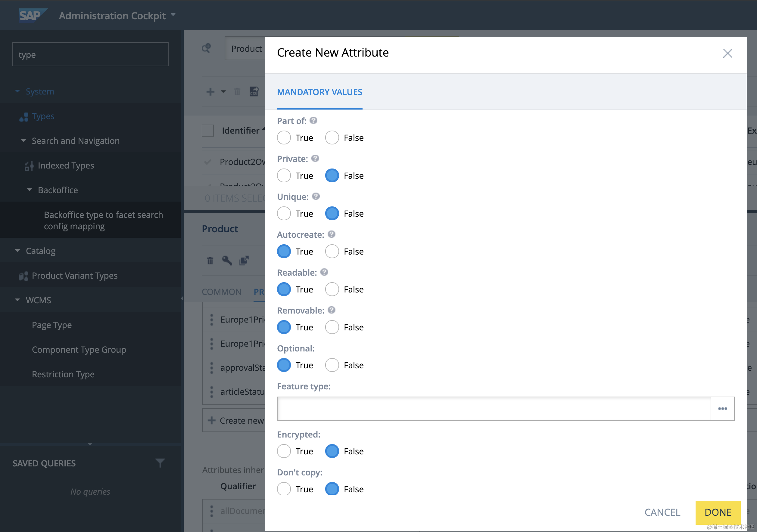Select the Mandatory Values tab

tap(319, 92)
